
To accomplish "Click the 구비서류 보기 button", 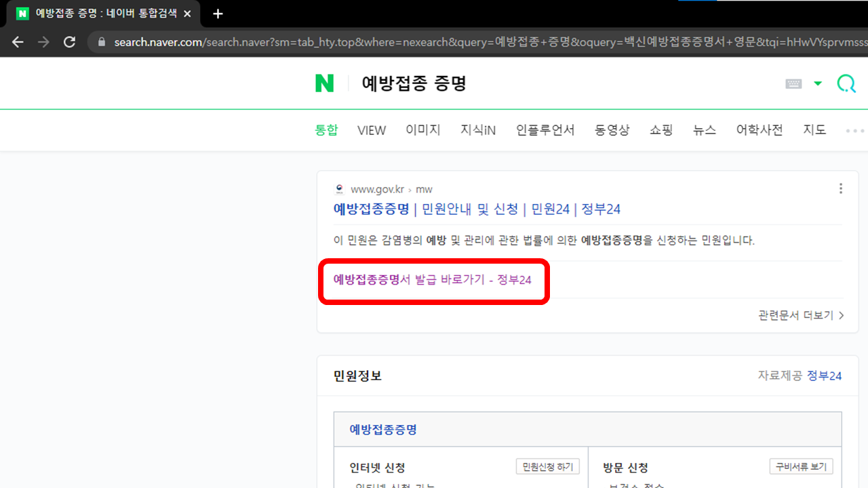I will (802, 466).
